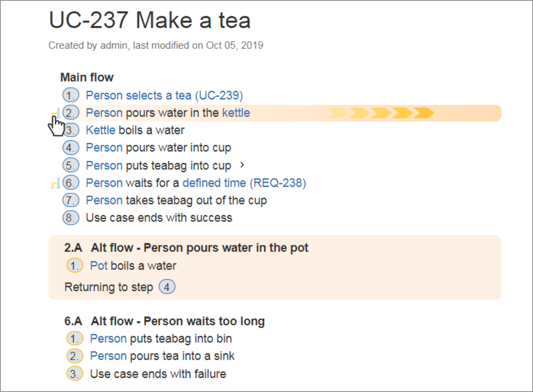
Task: Open the orange arrow indicator on highlighted step 2
Action: pos(381,113)
